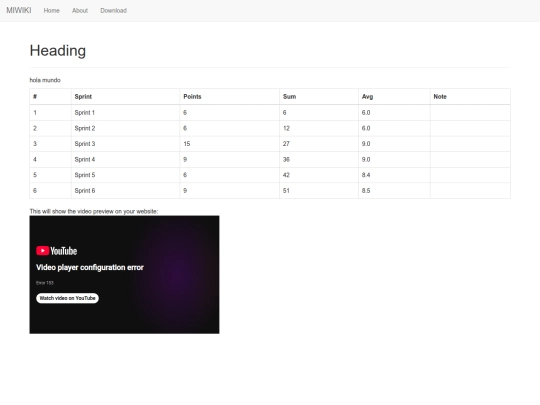Open the Home nav item
The width and height of the screenshot is (540, 405).
click(51, 11)
